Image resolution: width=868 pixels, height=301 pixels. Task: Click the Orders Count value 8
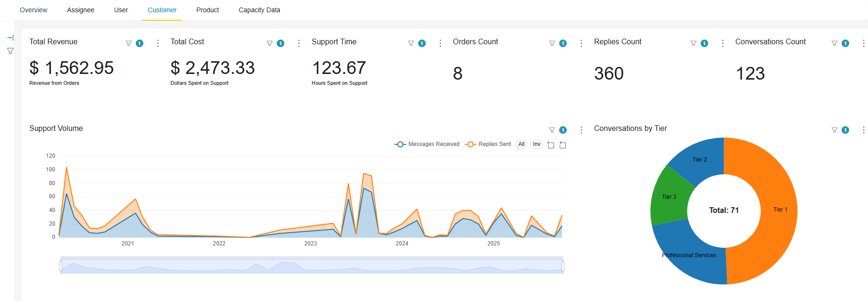pyautogui.click(x=457, y=73)
